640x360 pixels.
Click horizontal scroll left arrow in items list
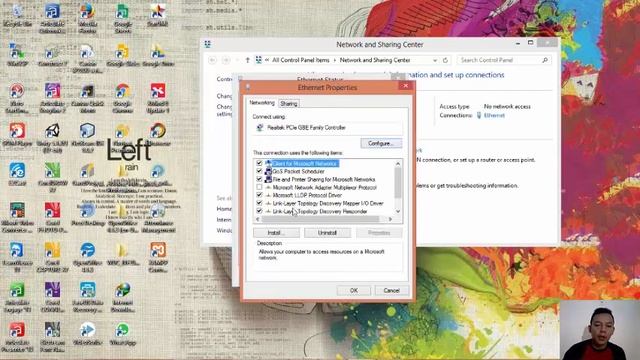(x=257, y=219)
